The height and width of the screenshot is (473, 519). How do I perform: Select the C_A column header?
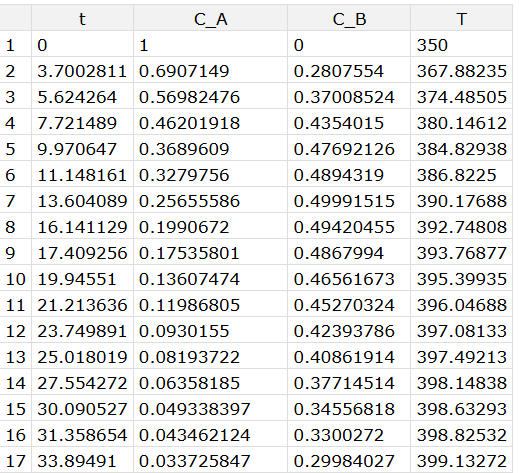(210, 18)
